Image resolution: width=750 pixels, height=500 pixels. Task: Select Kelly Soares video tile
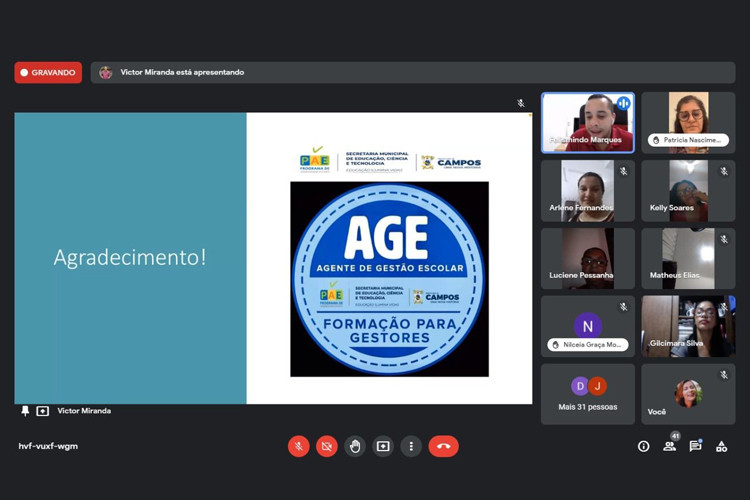point(688,191)
